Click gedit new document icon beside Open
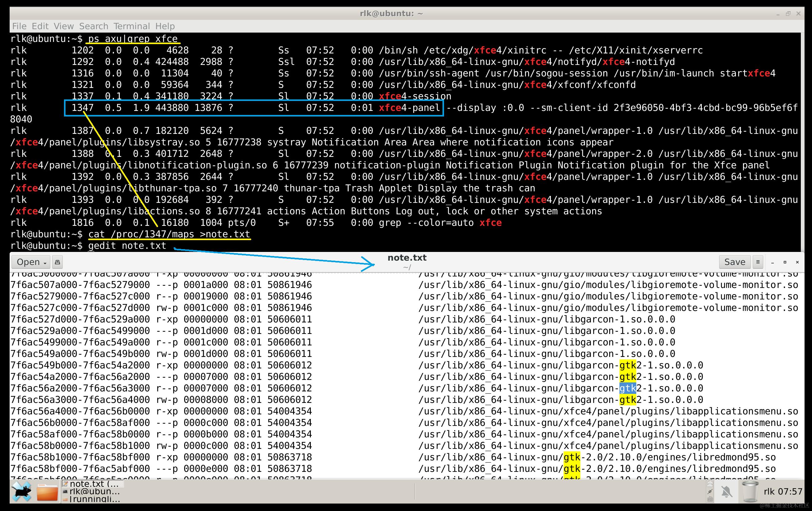The image size is (812, 511). click(57, 262)
